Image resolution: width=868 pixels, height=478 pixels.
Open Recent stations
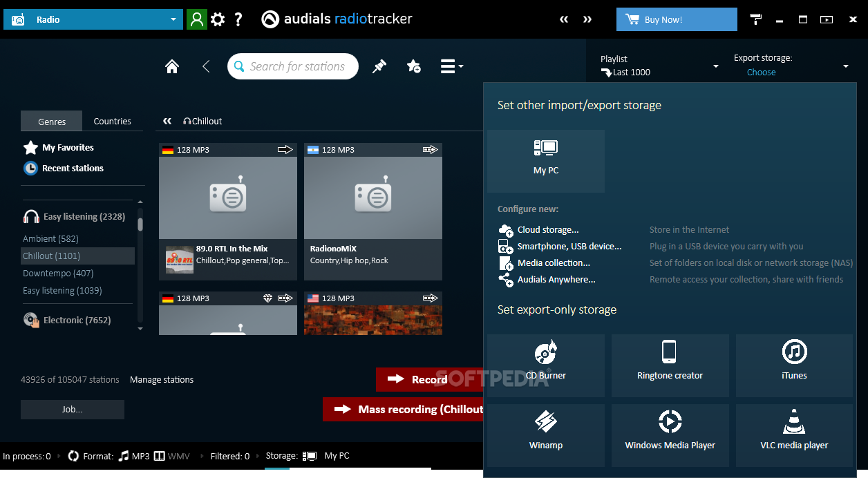(64, 168)
